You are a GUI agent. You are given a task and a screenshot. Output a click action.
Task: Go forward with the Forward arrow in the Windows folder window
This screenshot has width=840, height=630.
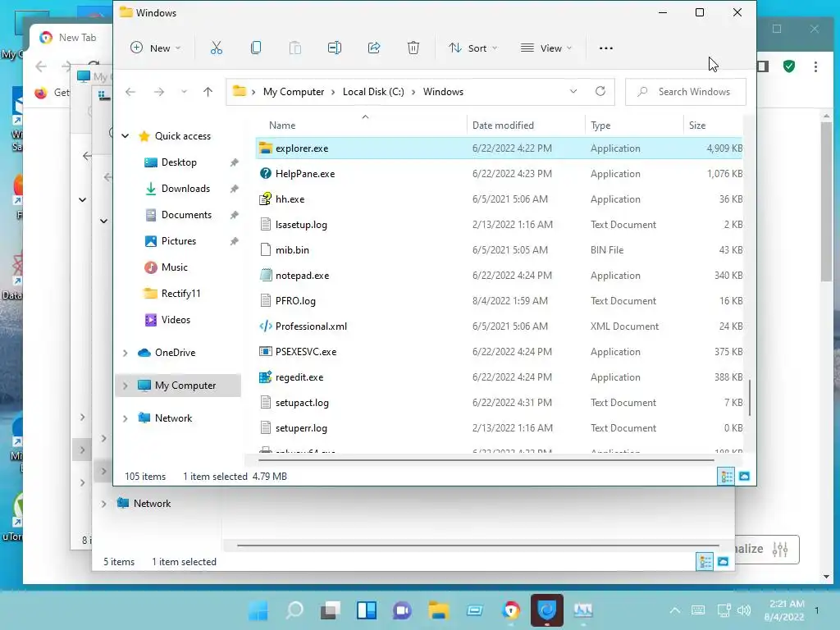159,92
